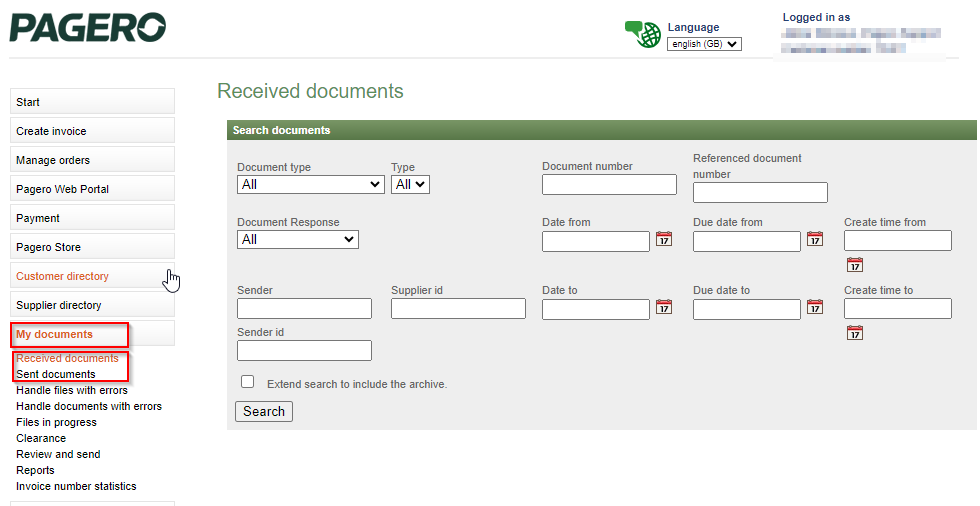Open the Reports link
The width and height of the screenshot is (980, 506).
(35, 470)
